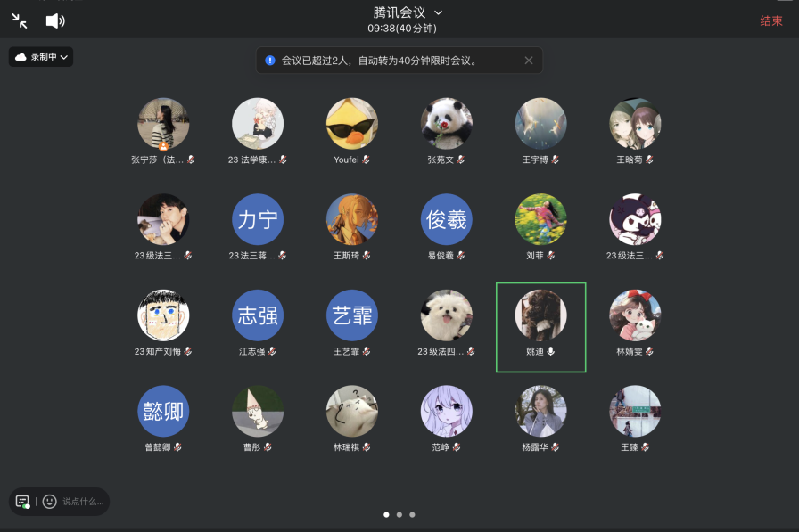
Task: Click the speaker volume icon
Action: (55, 20)
